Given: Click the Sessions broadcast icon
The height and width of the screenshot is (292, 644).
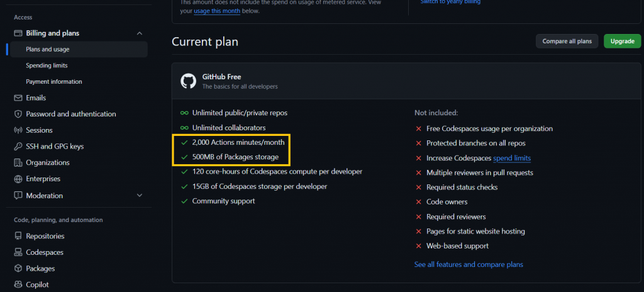Looking at the screenshot, I should 18,130.
